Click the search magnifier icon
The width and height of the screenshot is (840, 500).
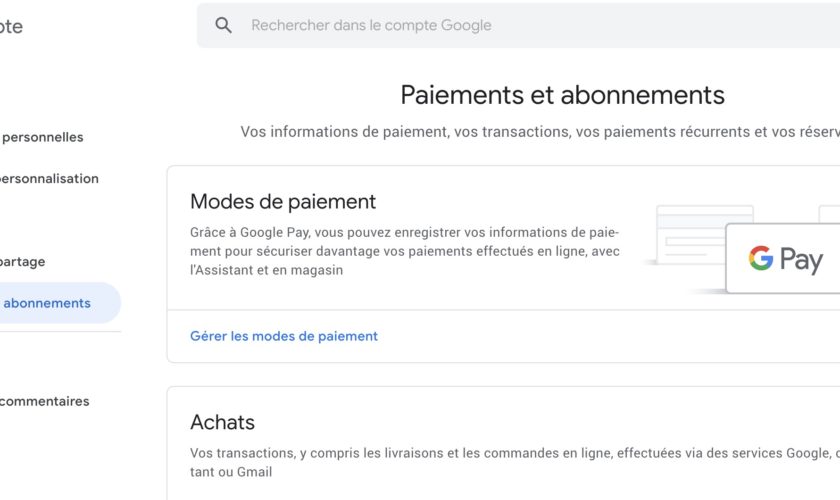(224, 26)
